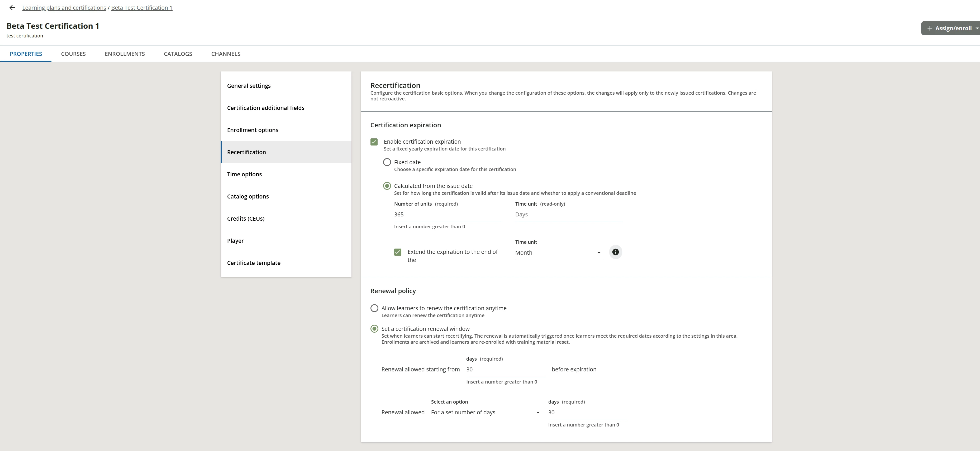The image size is (980, 451).
Task: Click the Number of units field
Action: [448, 215]
